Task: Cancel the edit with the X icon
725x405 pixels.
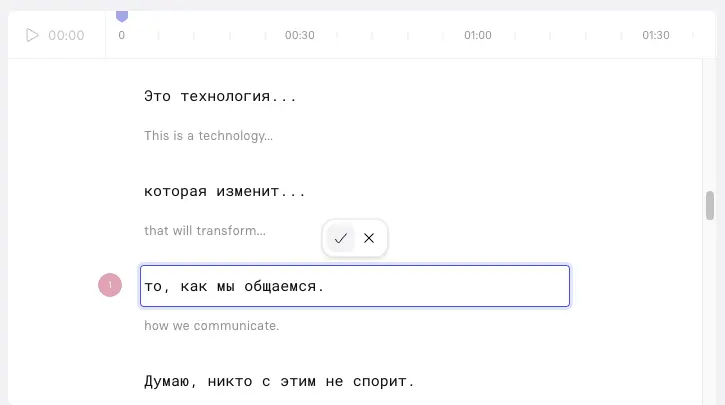Action: pyautogui.click(x=369, y=238)
